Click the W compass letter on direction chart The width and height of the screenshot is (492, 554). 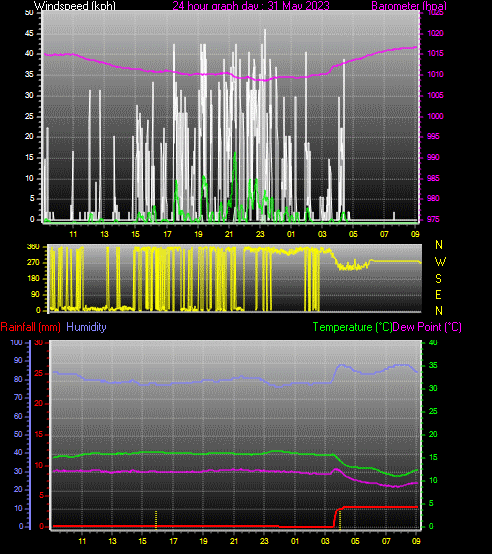[440, 262]
